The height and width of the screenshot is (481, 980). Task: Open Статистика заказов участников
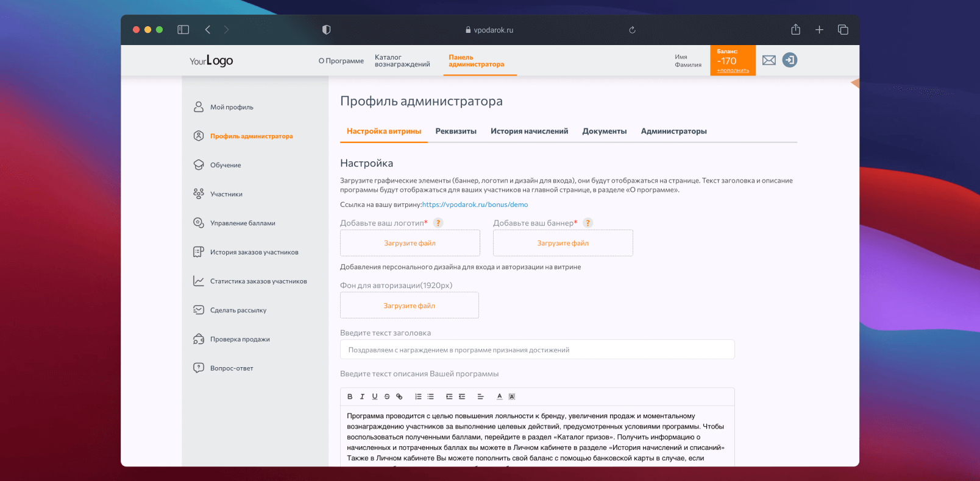click(x=258, y=281)
